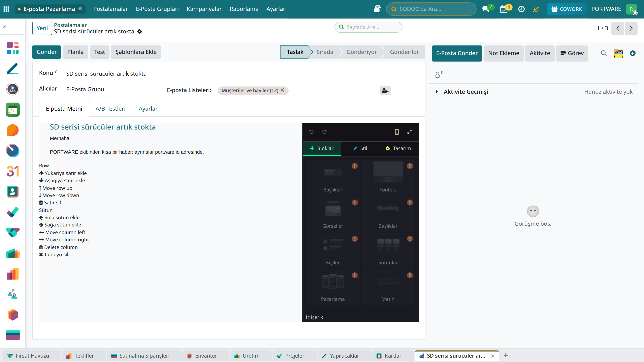The height and width of the screenshot is (362, 644).
Task: Click the Gönder button
Action: (x=46, y=52)
